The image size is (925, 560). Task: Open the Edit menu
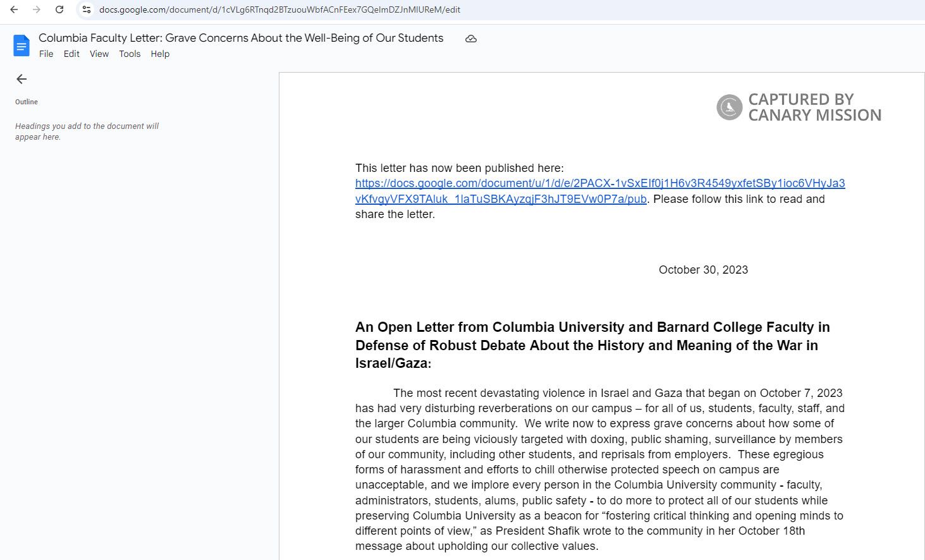(x=71, y=54)
